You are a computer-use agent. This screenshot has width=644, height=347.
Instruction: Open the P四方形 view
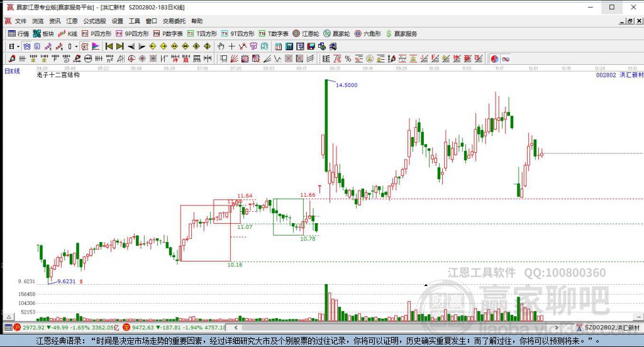point(96,34)
